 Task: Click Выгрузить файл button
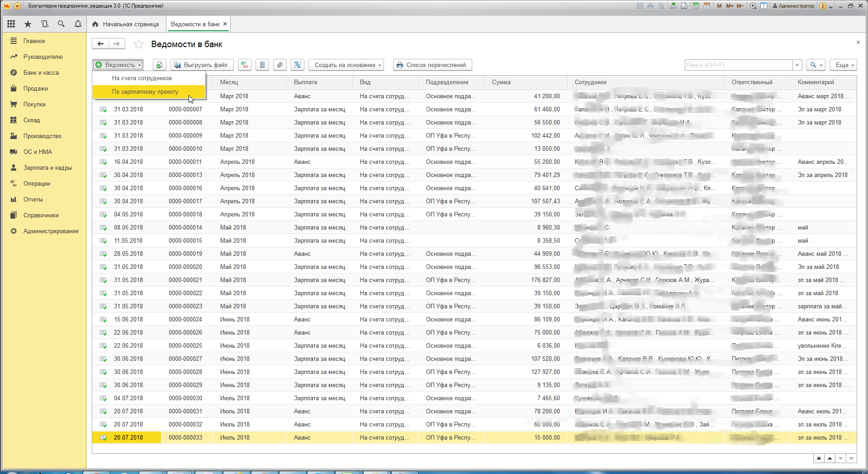tap(202, 65)
